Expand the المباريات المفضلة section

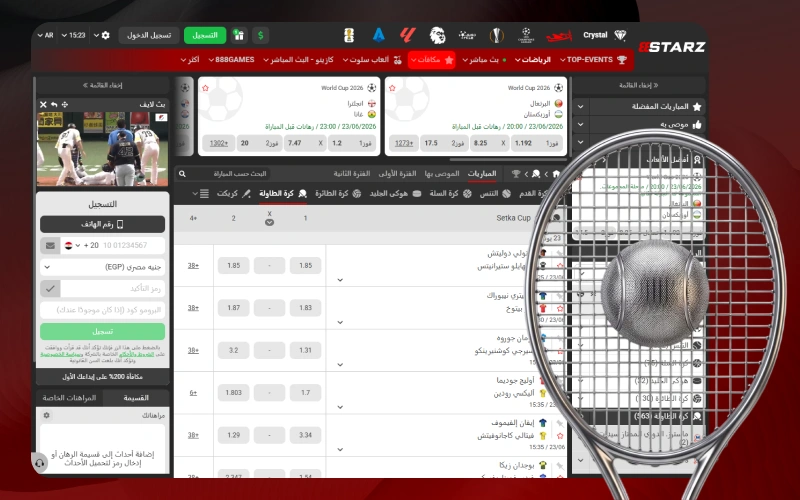pos(581,107)
